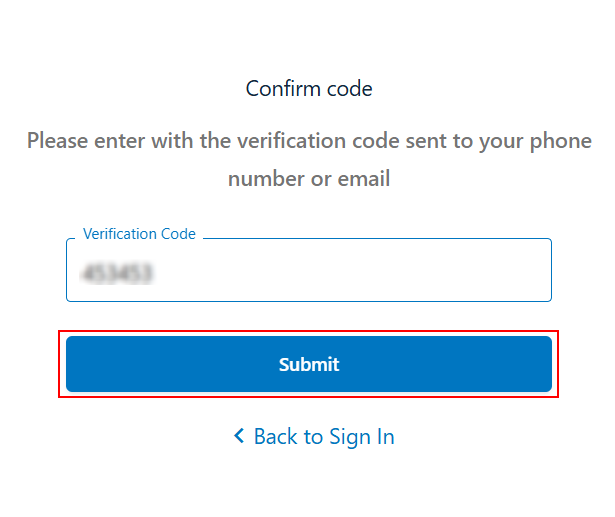Click the left chevron back arrow icon
Viewport: 615px width, 517px height.
239,436
